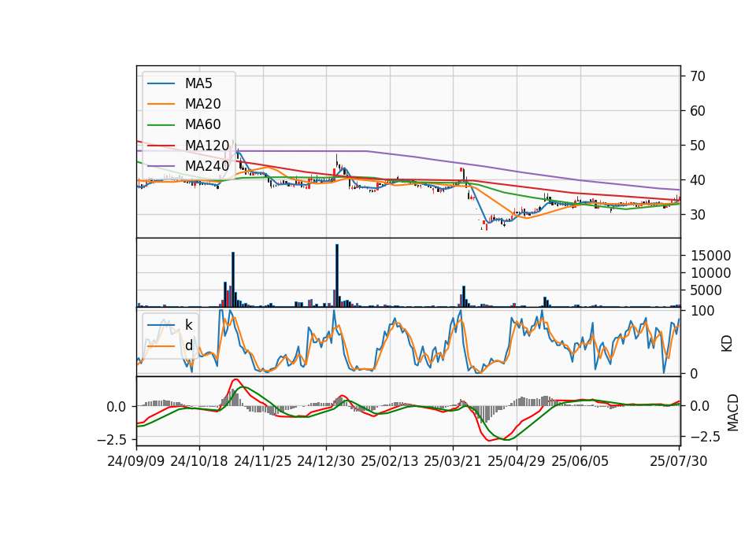Click the d legend label in KD panel
756x543 pixels.
pos(188,345)
